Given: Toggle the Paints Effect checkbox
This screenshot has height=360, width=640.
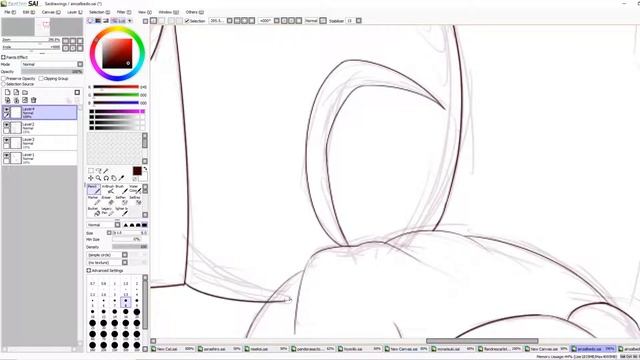Looking at the screenshot, I should 3,57.
